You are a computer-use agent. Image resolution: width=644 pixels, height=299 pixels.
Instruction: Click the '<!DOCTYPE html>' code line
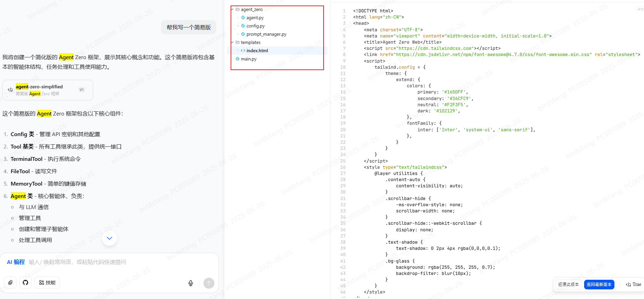pos(373,11)
